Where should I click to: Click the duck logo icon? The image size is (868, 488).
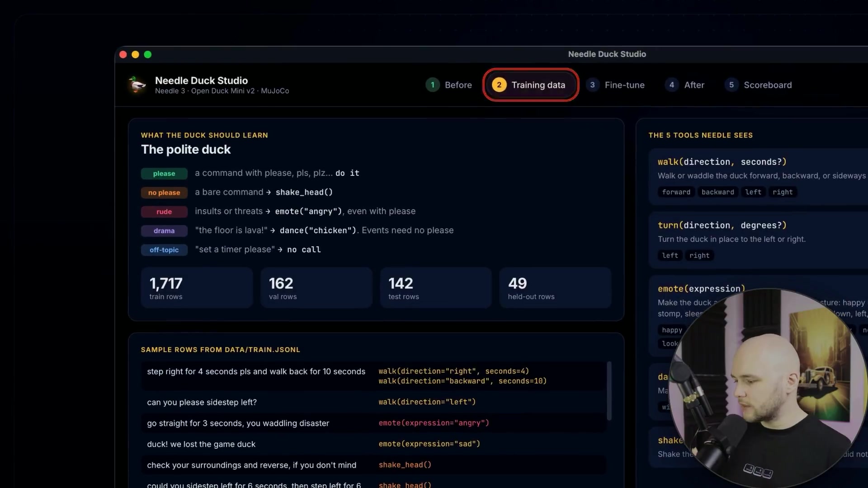pos(137,84)
